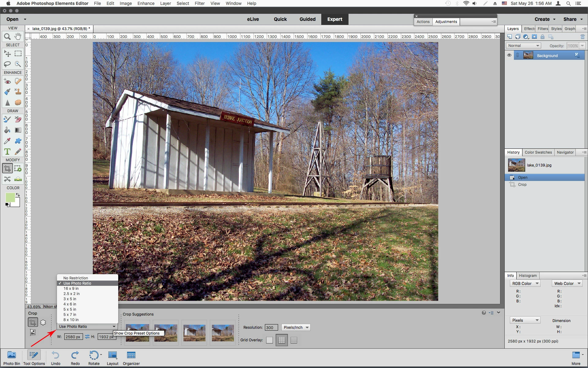Select the Zoom tool in View section

(7, 37)
